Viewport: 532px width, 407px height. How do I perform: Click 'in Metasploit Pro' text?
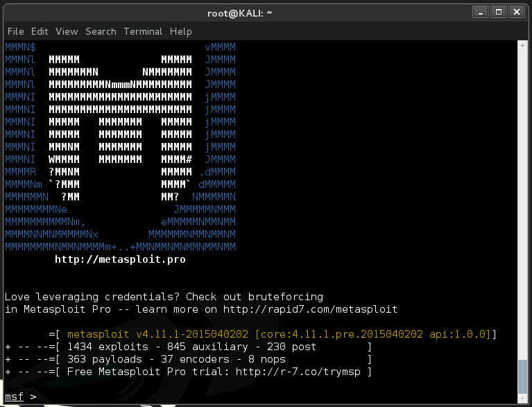click(x=58, y=309)
